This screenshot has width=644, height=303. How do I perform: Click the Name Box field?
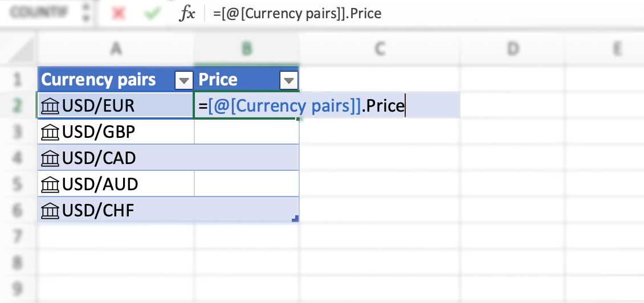point(37,14)
